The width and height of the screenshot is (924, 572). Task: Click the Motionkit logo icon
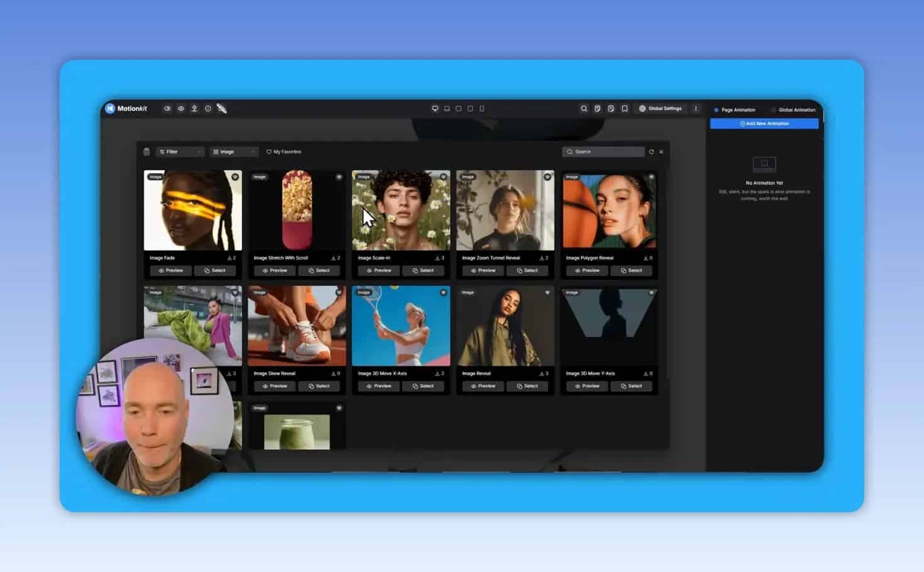(110, 108)
